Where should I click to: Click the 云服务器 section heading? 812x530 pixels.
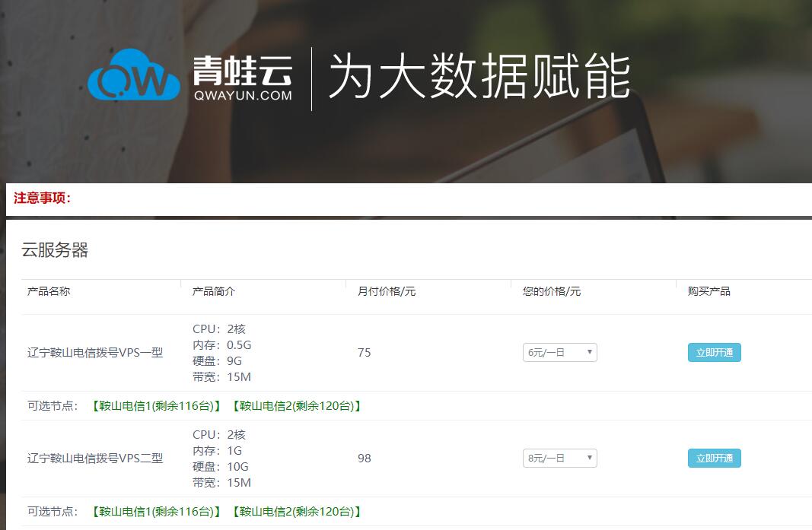coord(54,251)
